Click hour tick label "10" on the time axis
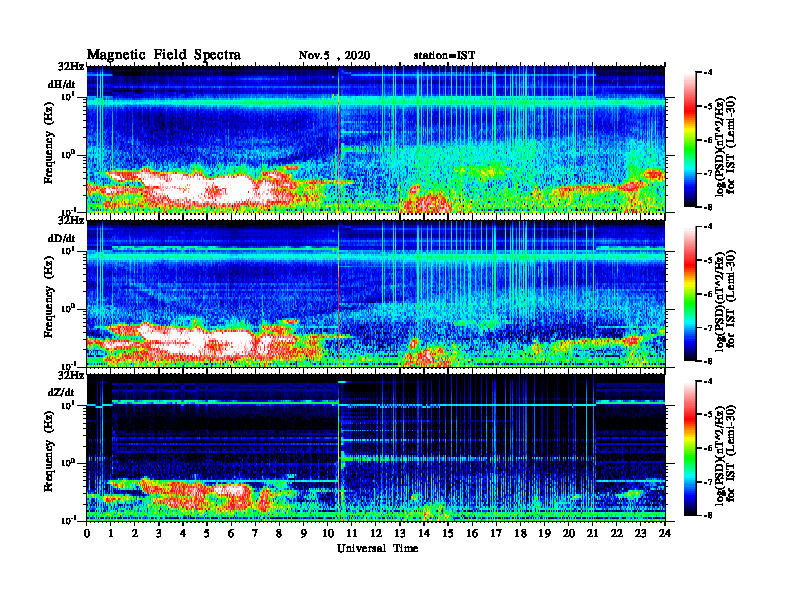Viewport: 792px width, 612px height. [x=328, y=533]
